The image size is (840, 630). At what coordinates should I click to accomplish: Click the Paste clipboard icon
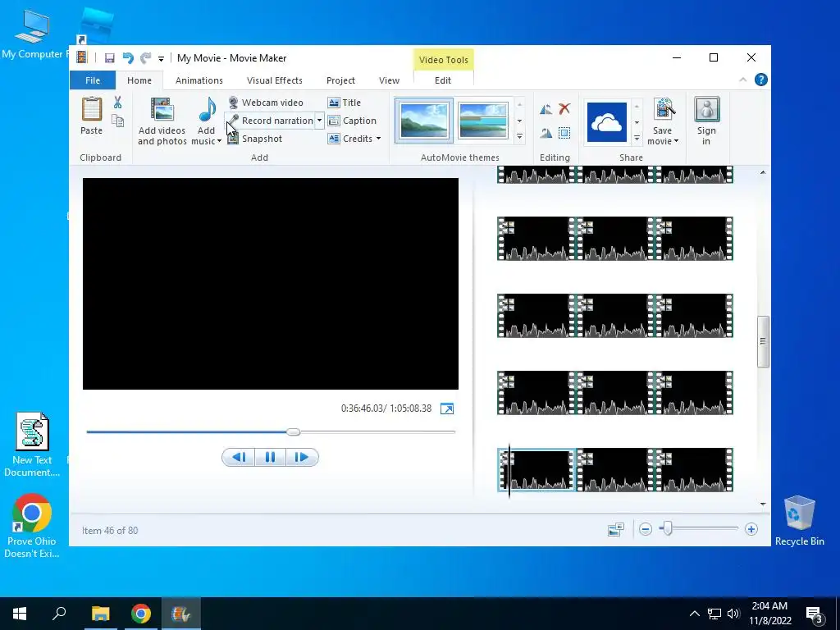(x=92, y=109)
